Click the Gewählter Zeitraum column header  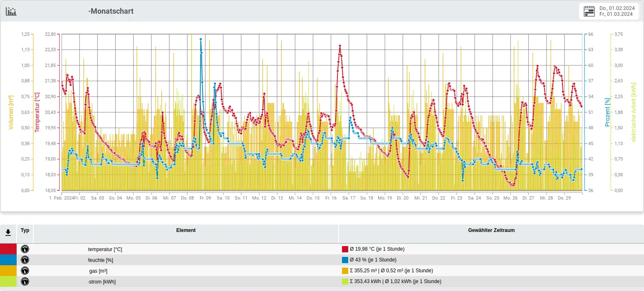click(491, 230)
